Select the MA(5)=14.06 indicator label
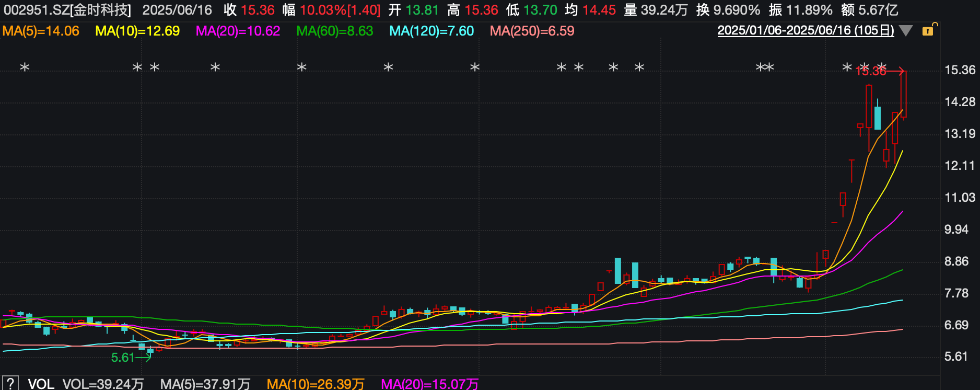The height and width of the screenshot is (390, 980). [x=41, y=31]
